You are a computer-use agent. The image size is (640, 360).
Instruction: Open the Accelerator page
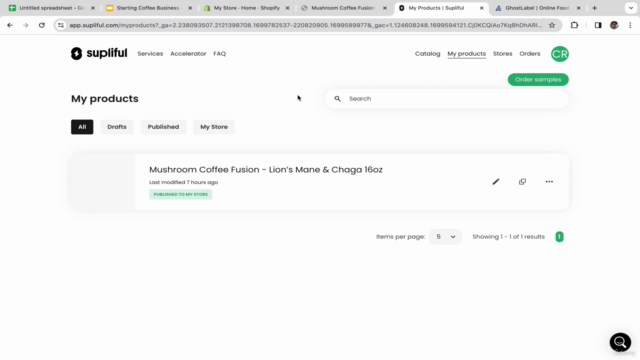point(188,53)
